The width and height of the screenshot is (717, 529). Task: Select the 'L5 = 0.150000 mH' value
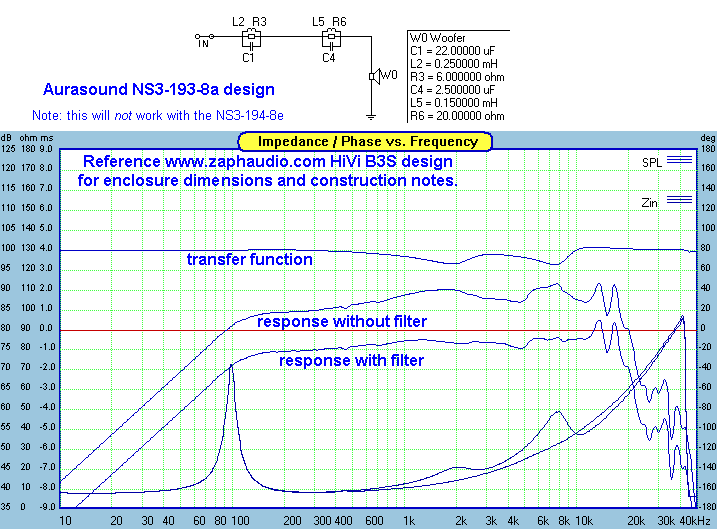(x=454, y=103)
